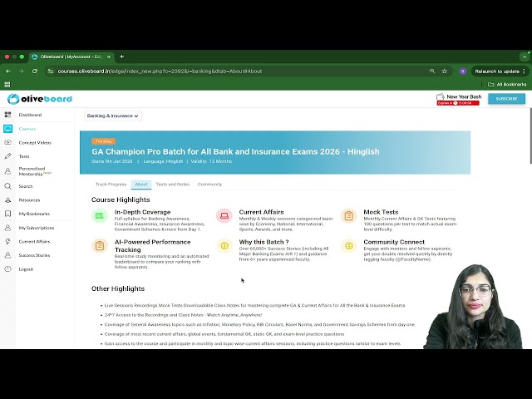Switch to the Tests and Notes tab

172,184
